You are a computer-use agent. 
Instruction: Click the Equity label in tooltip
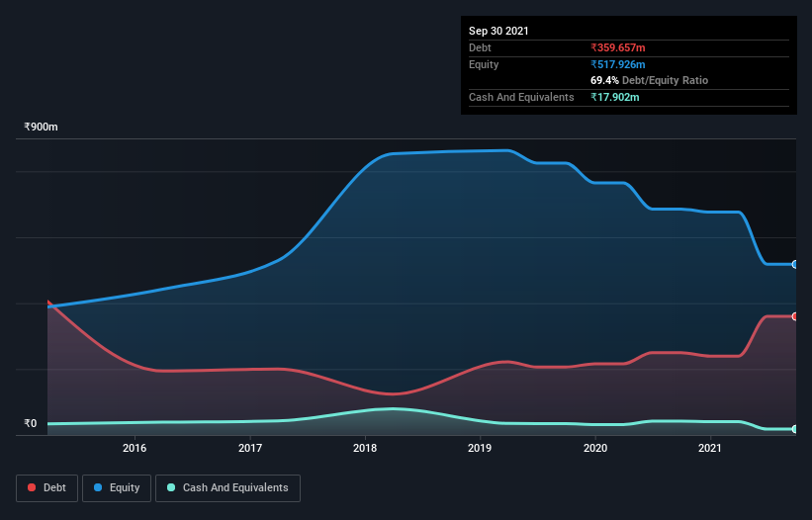[x=484, y=64]
